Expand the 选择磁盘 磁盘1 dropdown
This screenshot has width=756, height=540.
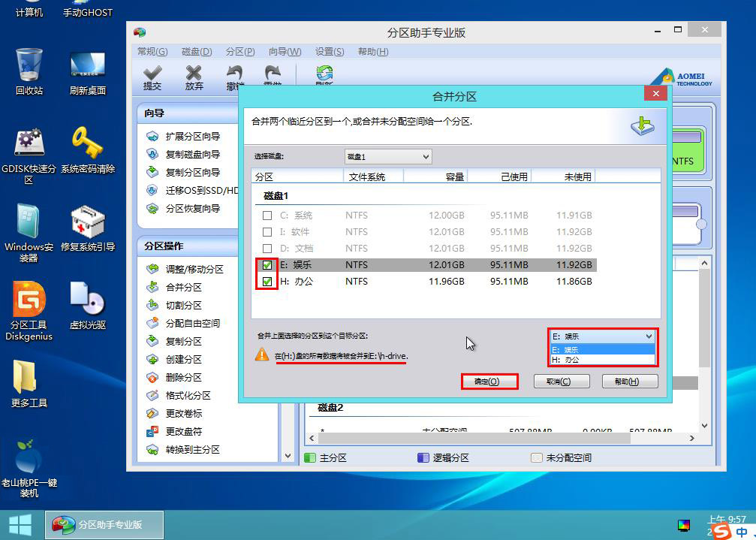point(388,157)
